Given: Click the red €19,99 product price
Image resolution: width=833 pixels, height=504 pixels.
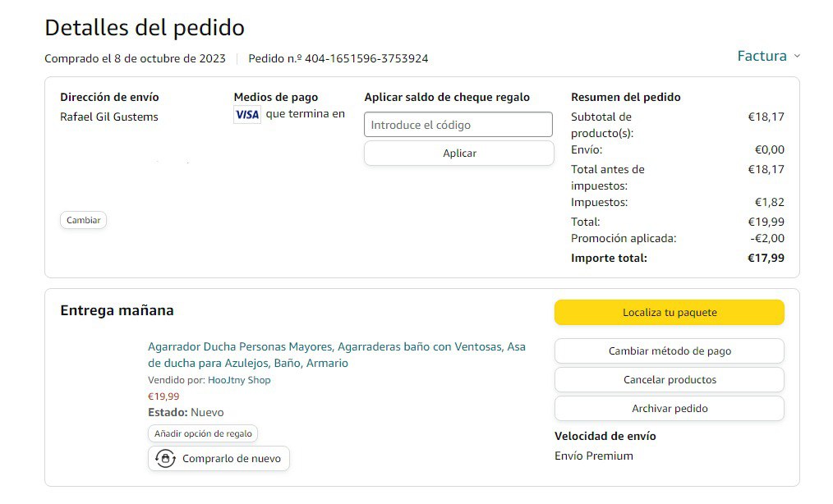Looking at the screenshot, I should point(163,396).
